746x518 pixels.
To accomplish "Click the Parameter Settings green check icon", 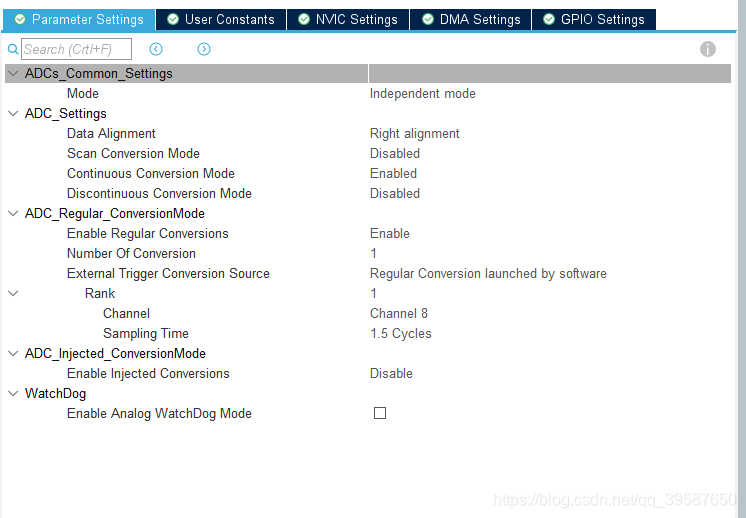I will click(x=20, y=19).
